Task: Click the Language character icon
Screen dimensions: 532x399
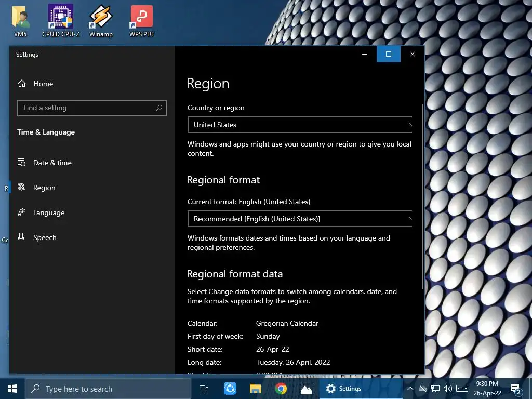Action: [x=21, y=212]
